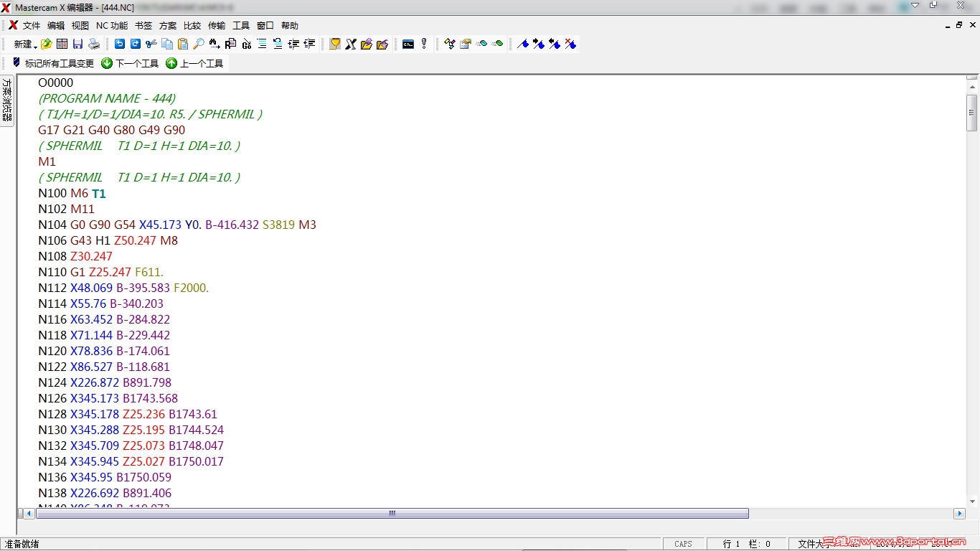Undo with the blue left-arrow icon
Image resolution: width=980 pixels, height=551 pixels.
119,44
